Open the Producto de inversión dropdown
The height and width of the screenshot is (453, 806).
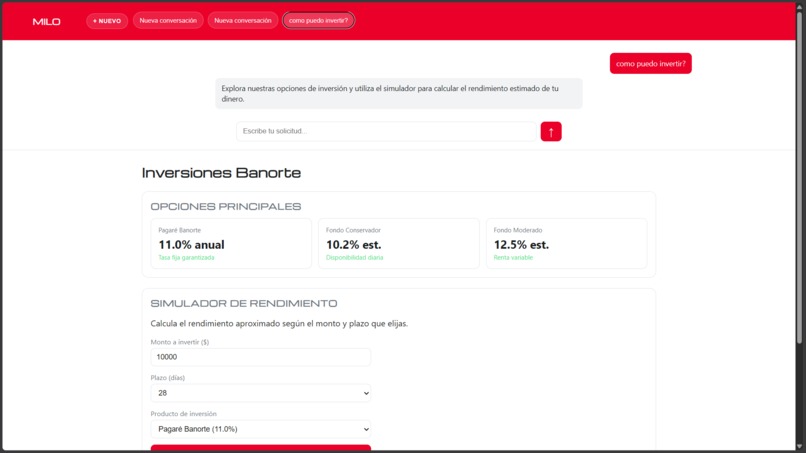261,429
